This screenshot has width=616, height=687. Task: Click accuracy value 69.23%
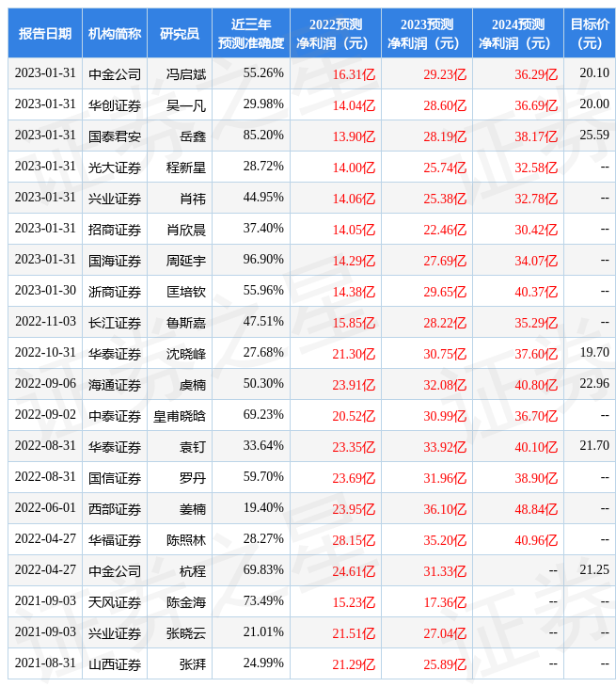point(263,414)
